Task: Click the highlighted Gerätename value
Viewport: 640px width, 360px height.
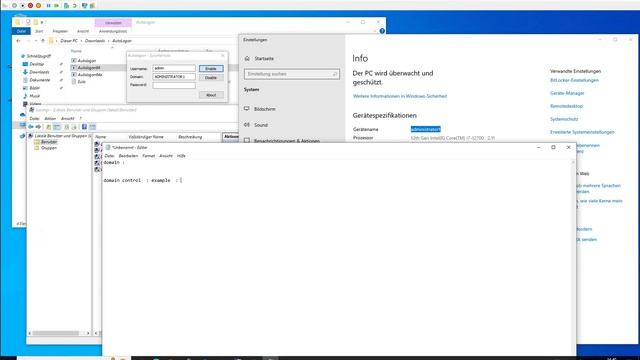Action: tap(425, 129)
